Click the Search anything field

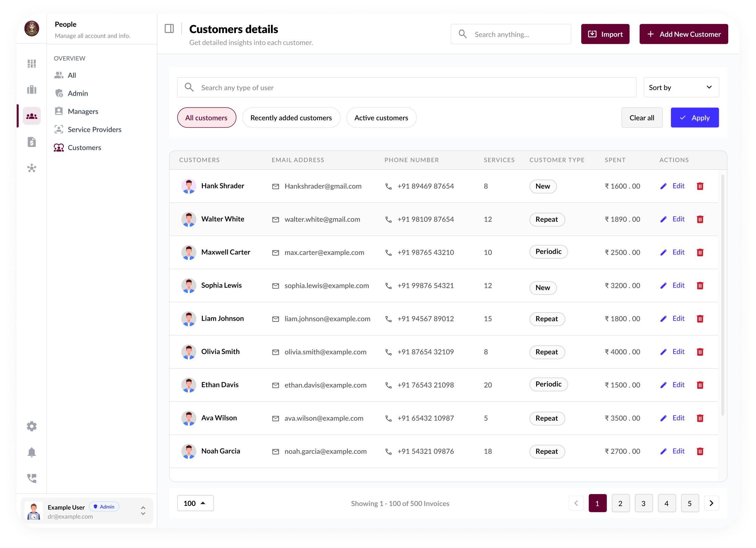[511, 34]
